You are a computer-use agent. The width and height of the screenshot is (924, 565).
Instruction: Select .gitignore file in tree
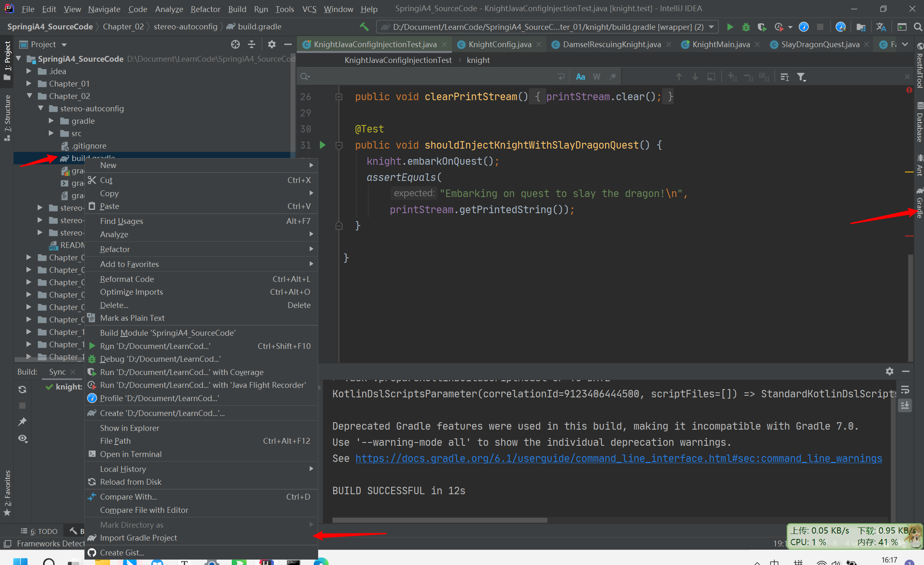(x=89, y=146)
